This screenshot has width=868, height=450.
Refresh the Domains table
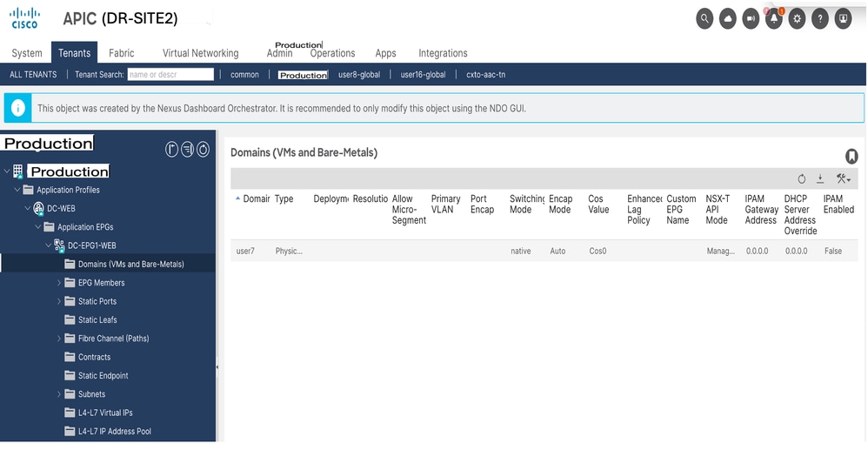click(x=802, y=178)
